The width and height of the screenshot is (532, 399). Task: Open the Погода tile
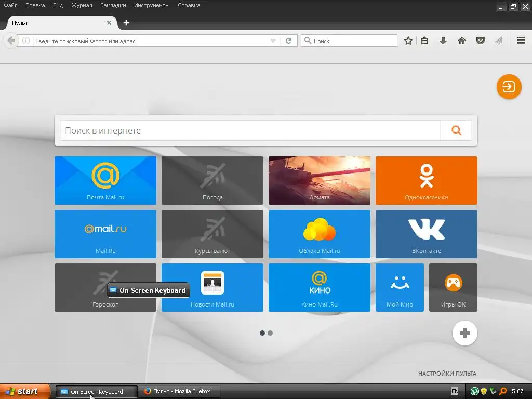point(212,180)
